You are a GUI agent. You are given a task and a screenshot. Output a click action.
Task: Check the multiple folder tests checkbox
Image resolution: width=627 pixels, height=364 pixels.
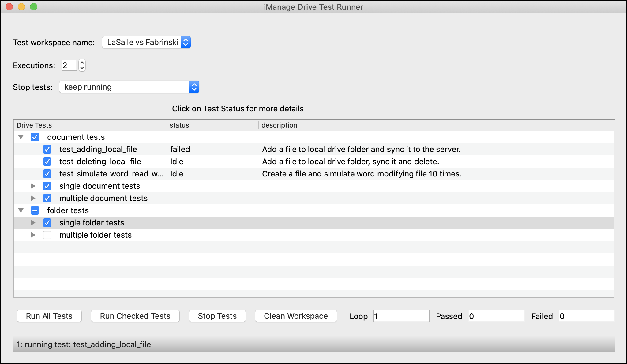click(47, 235)
